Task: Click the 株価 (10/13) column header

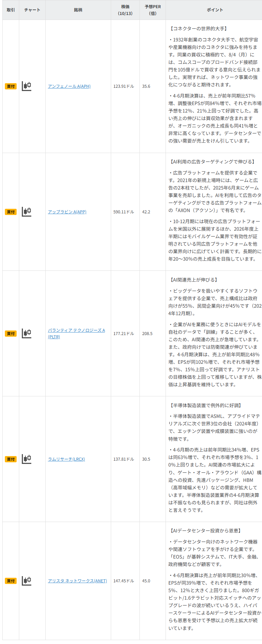Action: tap(125, 10)
